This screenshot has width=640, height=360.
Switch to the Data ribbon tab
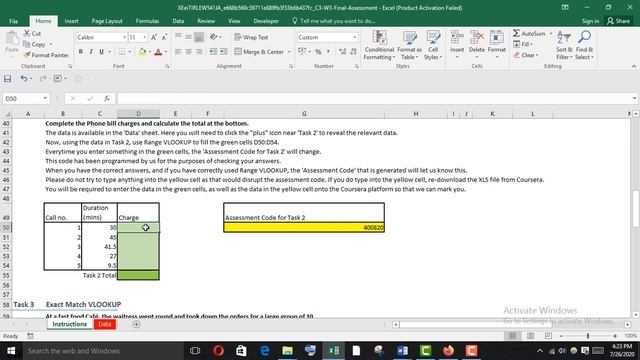pyautogui.click(x=178, y=21)
